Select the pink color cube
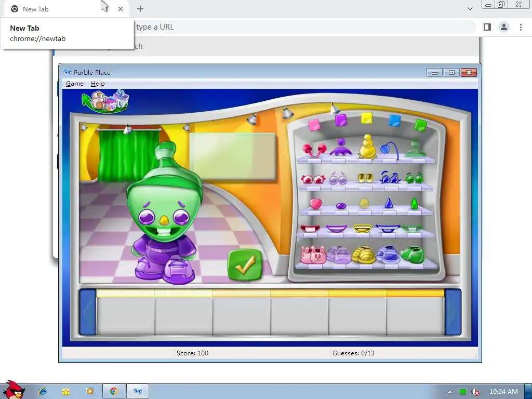 click(314, 125)
